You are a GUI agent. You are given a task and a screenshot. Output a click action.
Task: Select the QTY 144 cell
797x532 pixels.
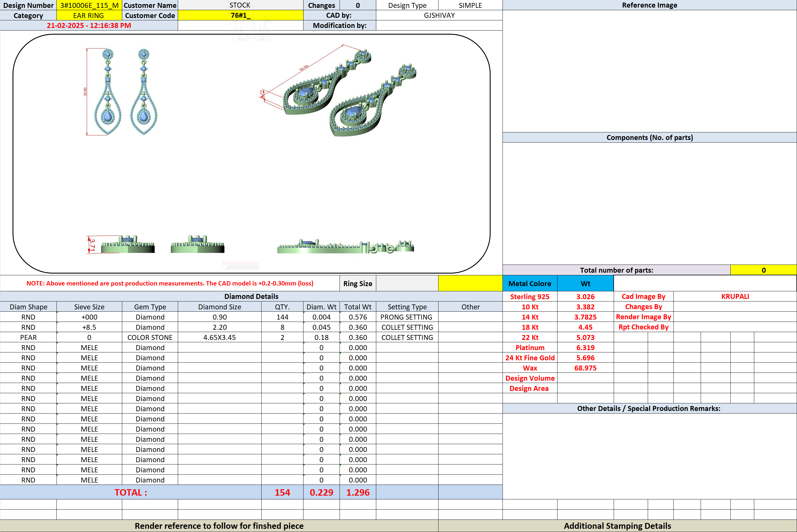click(x=283, y=317)
